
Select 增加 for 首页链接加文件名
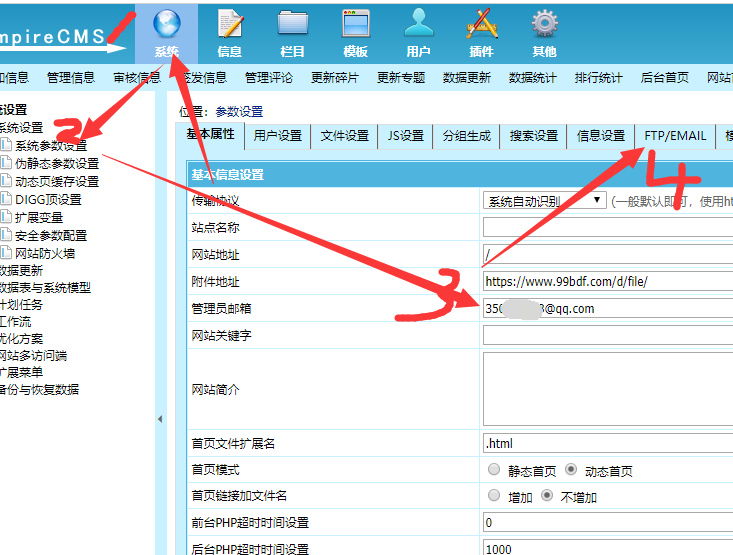(494, 496)
